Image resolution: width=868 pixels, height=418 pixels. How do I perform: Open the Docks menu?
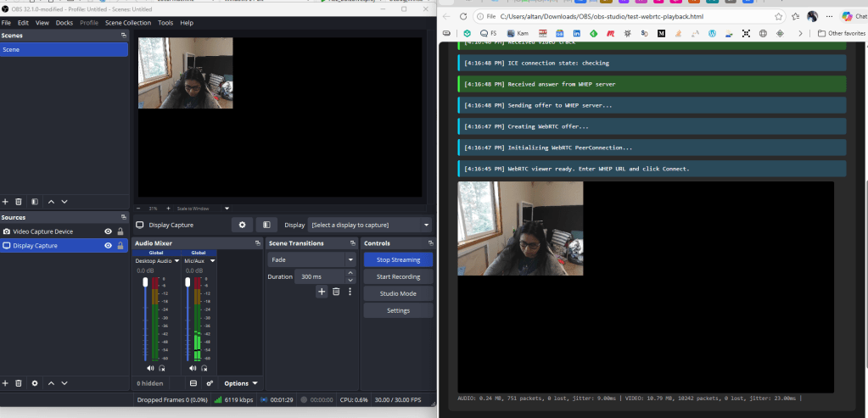tap(64, 23)
